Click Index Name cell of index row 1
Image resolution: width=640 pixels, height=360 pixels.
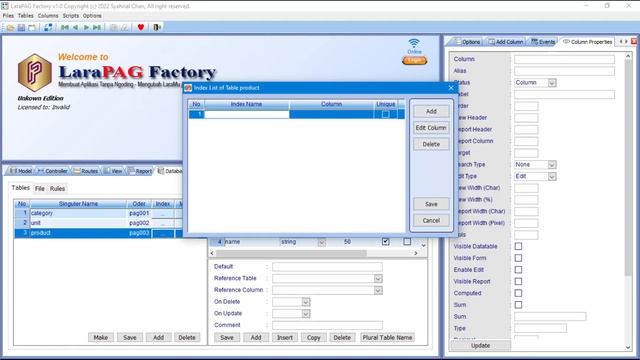click(x=247, y=115)
